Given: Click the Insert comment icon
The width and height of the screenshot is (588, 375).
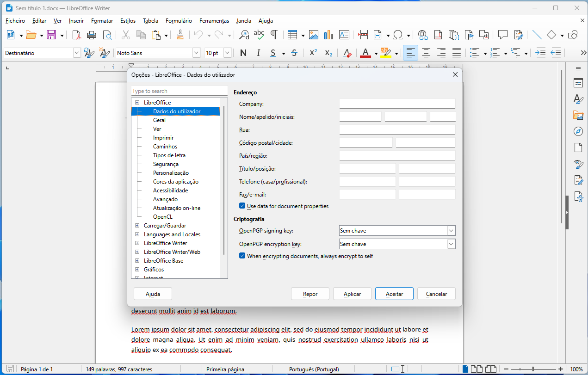Looking at the screenshot, I should pos(503,35).
